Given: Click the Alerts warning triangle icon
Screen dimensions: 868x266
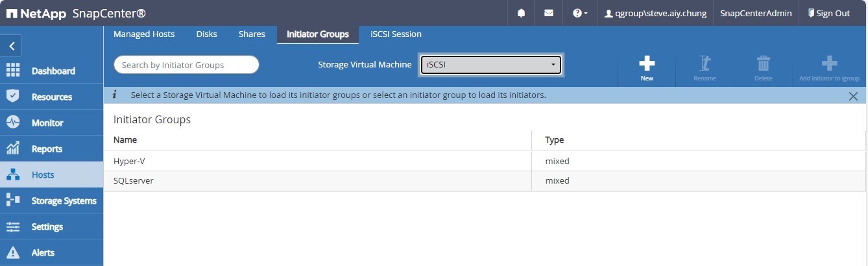Looking at the screenshot, I should [13, 252].
